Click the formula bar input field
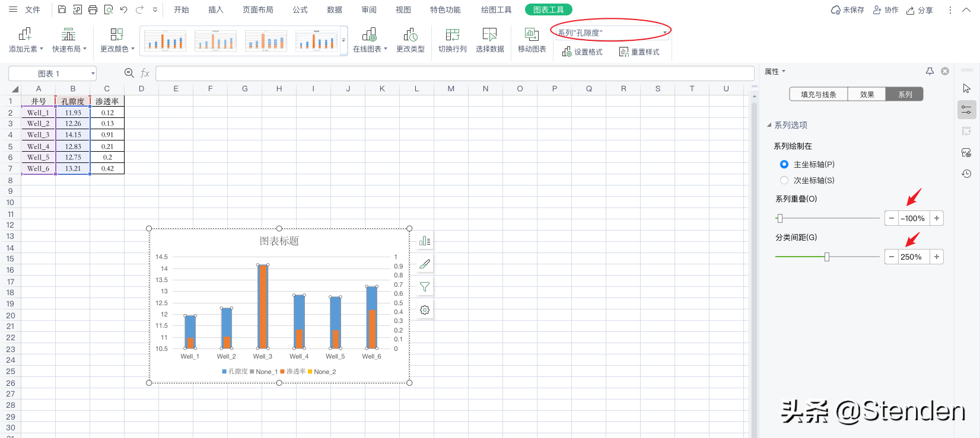The height and width of the screenshot is (438, 980). coord(454,73)
